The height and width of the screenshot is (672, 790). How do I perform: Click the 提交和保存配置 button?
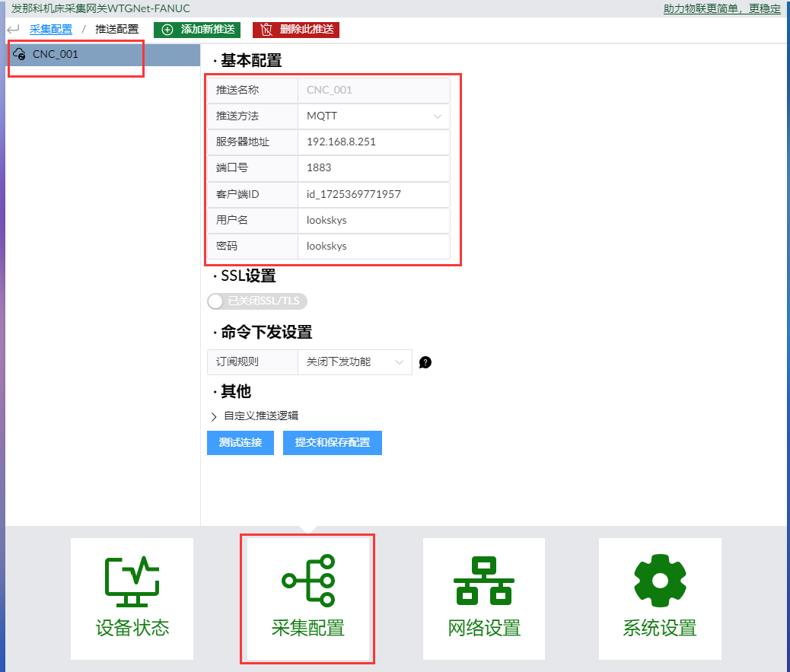(x=333, y=443)
